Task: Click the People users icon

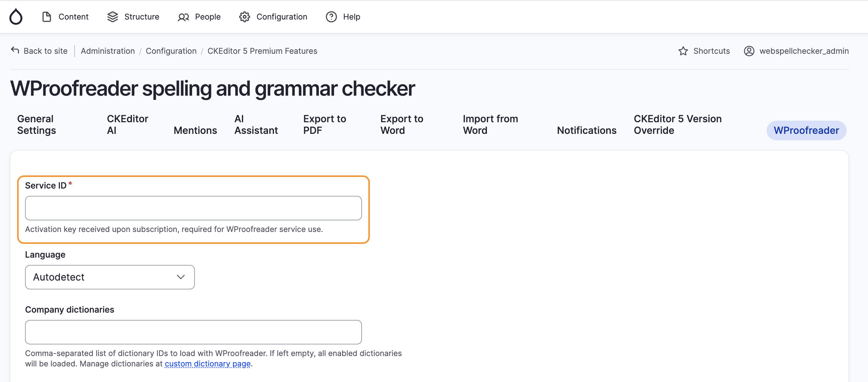Action: 183,17
